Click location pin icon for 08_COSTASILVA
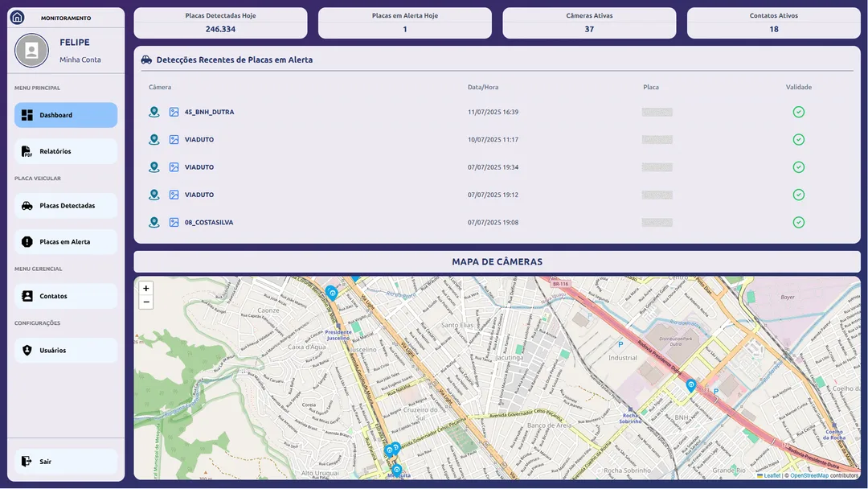 [154, 222]
